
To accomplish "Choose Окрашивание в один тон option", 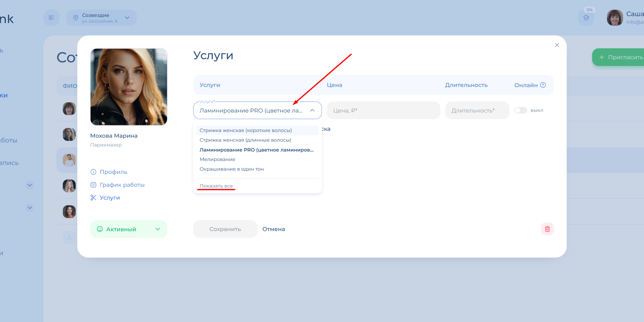I will pos(232,169).
